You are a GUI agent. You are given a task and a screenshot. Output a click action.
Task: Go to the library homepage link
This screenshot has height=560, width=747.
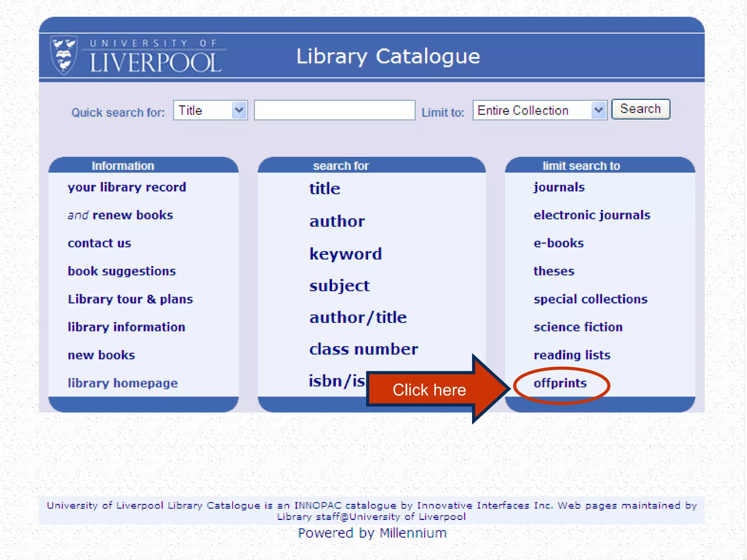[x=123, y=383]
